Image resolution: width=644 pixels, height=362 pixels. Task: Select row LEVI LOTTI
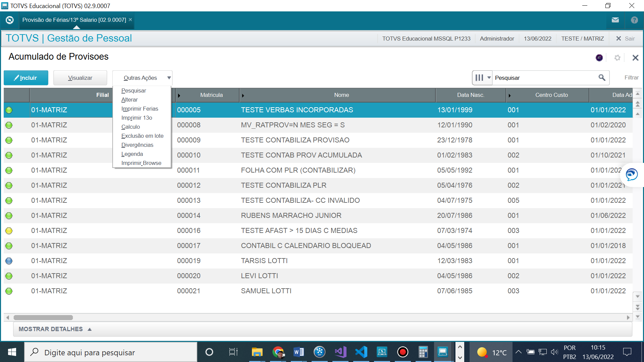point(318,276)
